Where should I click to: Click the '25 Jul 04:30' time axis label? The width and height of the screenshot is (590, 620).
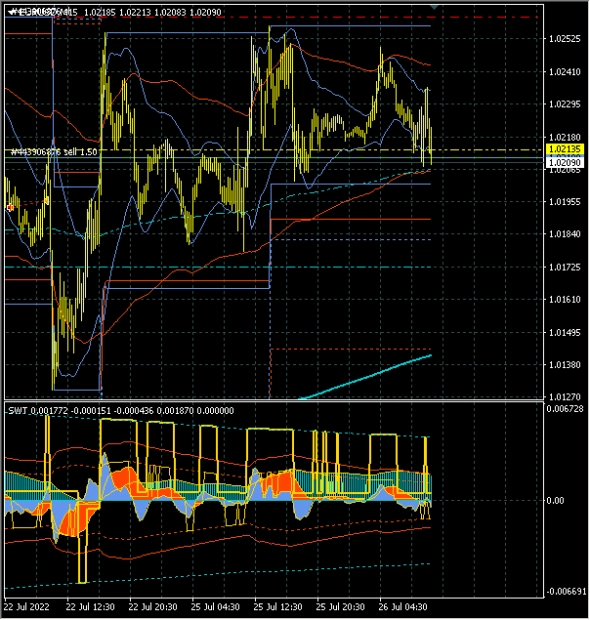point(215,607)
